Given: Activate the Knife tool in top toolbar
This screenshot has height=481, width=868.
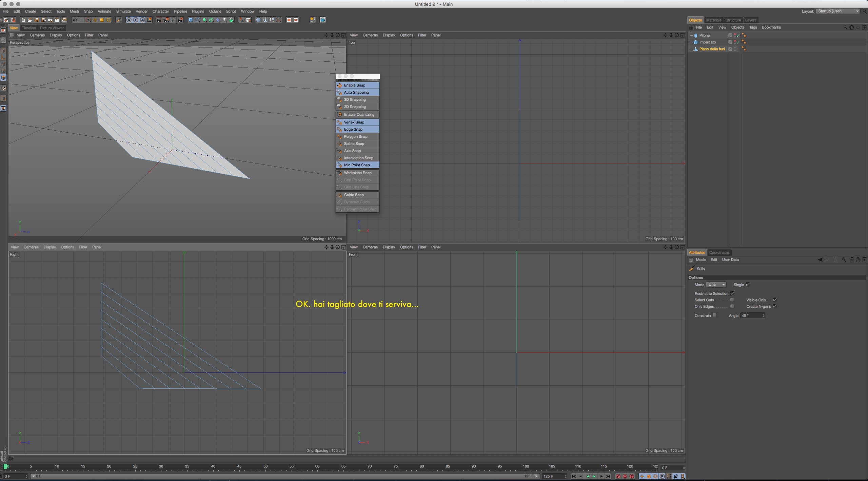Looking at the screenshot, I should pyautogui.click(x=119, y=20).
